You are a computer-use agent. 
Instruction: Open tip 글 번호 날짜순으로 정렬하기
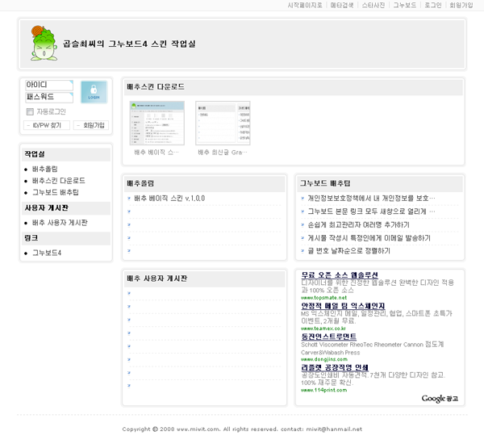tap(349, 251)
